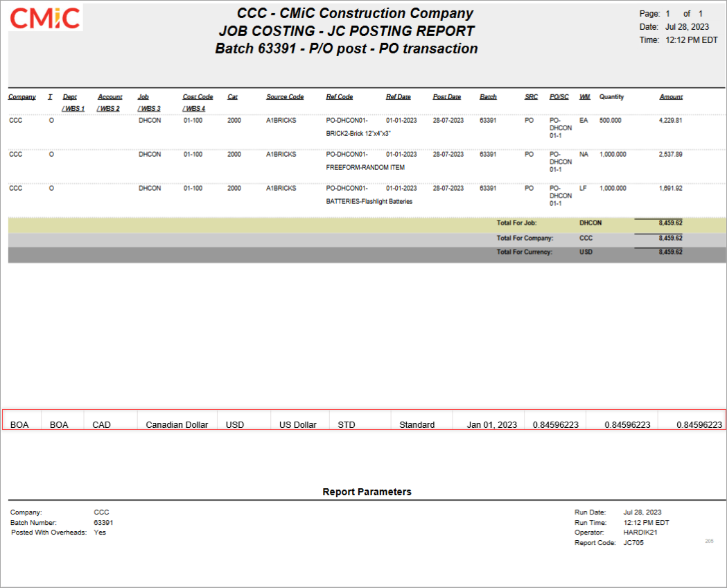
Task: Select the title "CCC - CMiC Construction Company"
Action: 355,13
